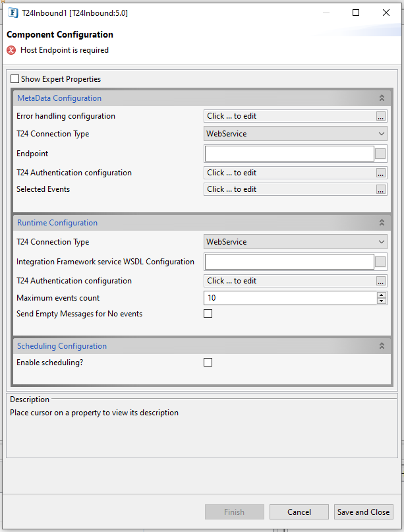Increase Maximum events count with up arrow

coord(382,295)
